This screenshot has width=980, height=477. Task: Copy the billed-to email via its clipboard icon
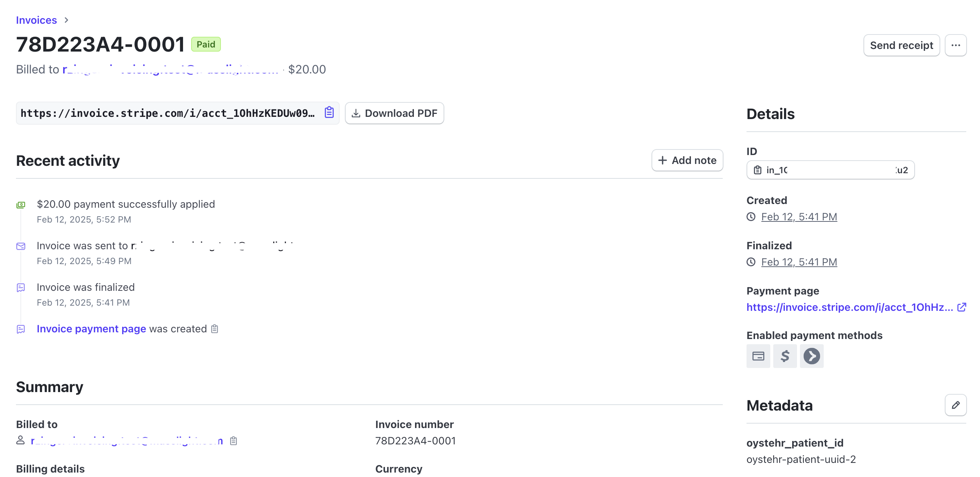pos(233,441)
